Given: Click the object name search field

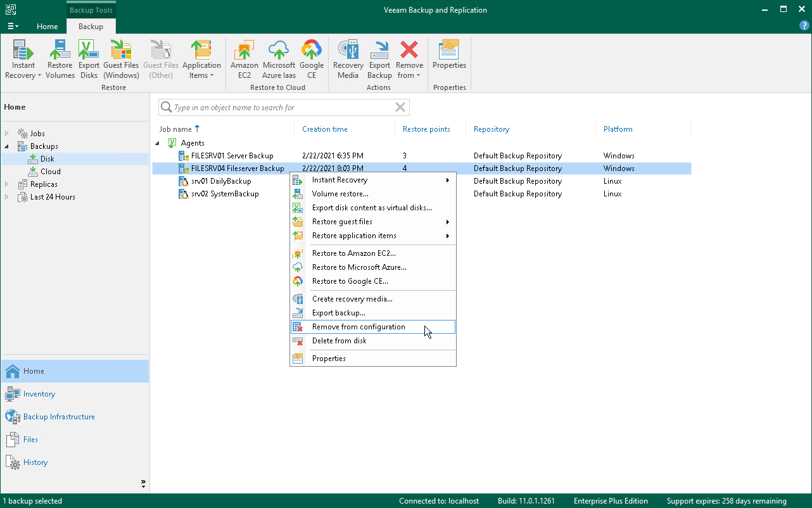Looking at the screenshot, I should (x=279, y=108).
